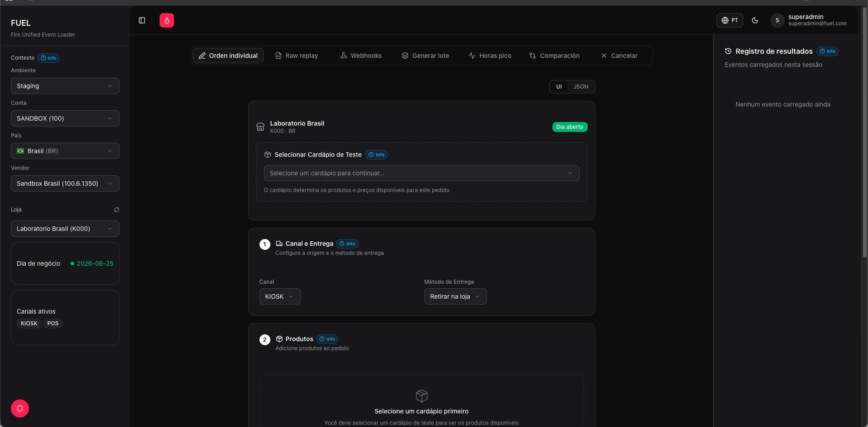Click the FUEL app title
868x427 pixels.
pos(21,23)
